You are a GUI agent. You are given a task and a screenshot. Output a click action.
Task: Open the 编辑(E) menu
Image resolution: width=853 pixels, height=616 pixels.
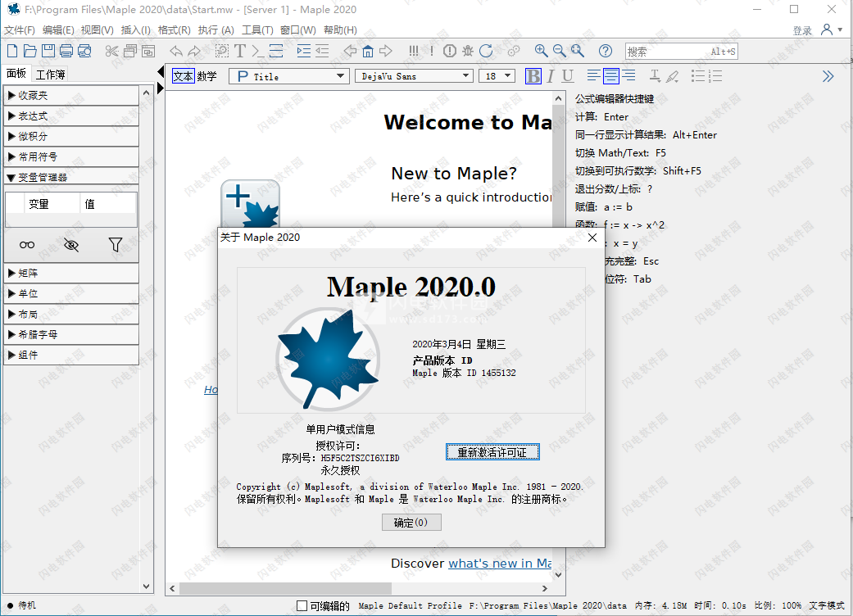click(x=58, y=30)
